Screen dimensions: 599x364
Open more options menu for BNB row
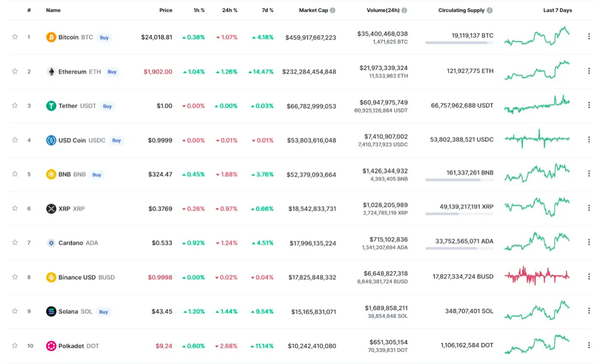click(589, 174)
